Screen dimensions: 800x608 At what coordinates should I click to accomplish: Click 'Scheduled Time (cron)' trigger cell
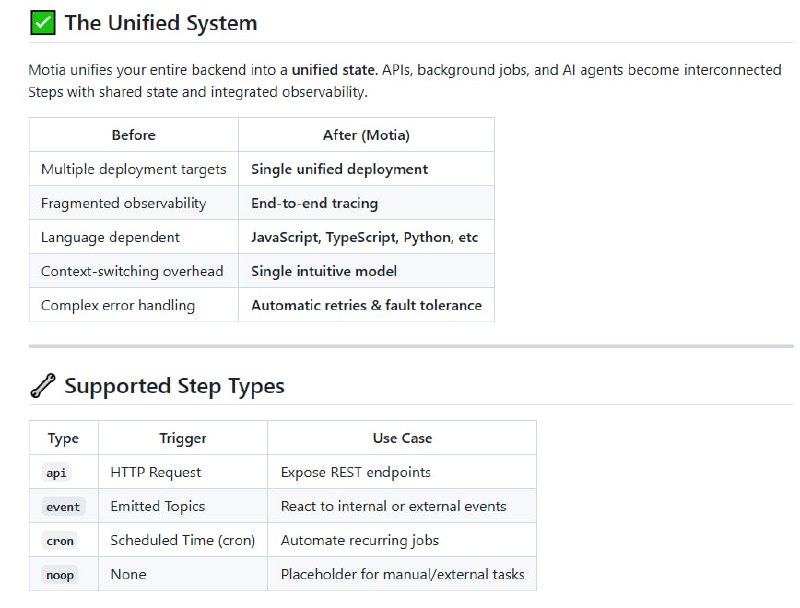(x=183, y=540)
